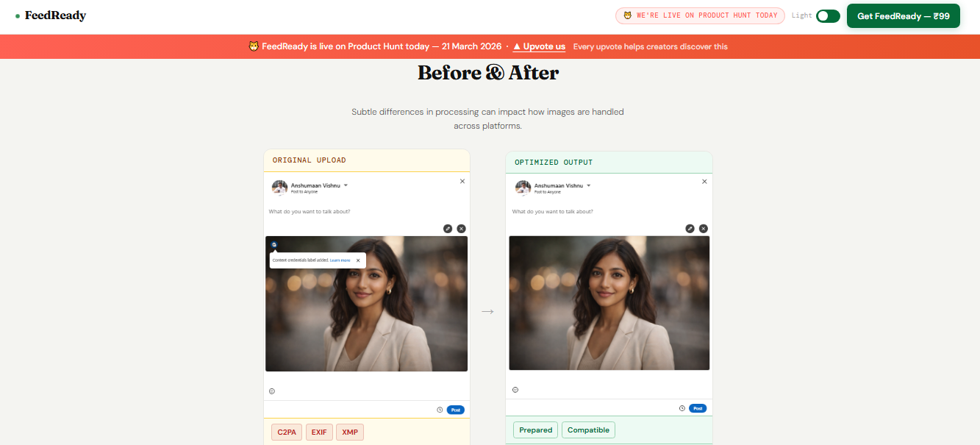
Task: Click profile avatar in Original Upload card
Action: point(279,188)
